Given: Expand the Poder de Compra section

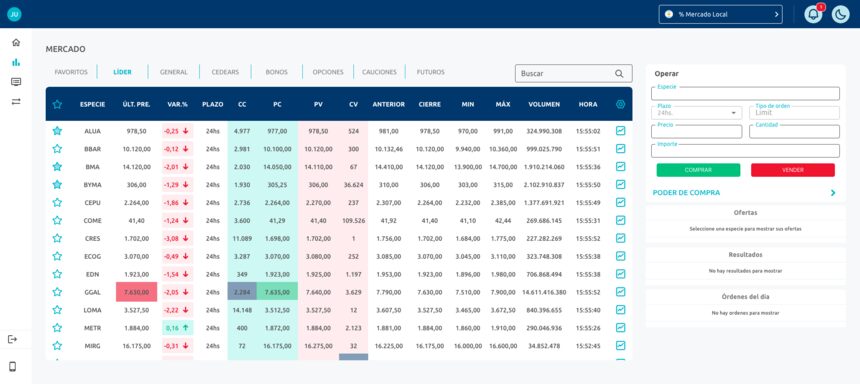Looking at the screenshot, I should 744,193.
